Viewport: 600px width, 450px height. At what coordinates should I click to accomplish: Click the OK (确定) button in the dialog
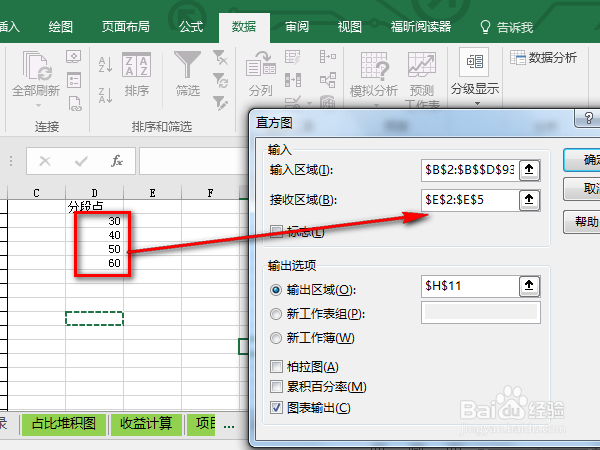(582, 160)
